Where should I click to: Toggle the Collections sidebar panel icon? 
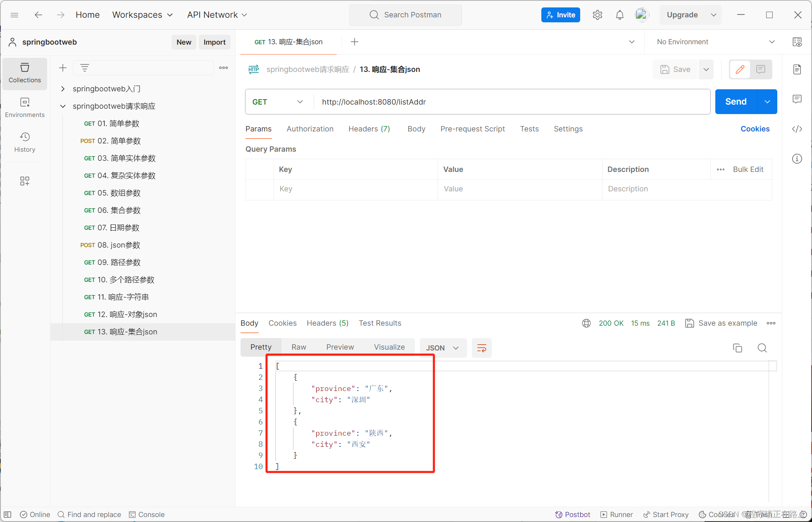(x=24, y=71)
